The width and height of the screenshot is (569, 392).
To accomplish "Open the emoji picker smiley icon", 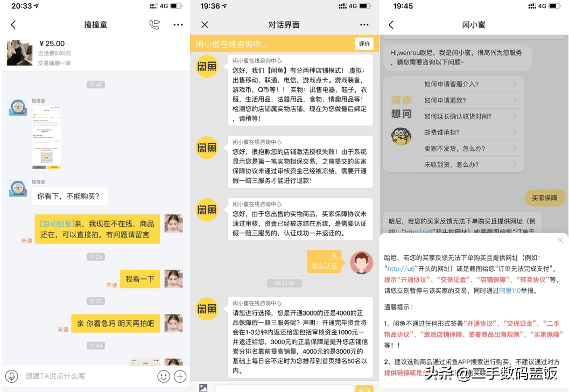I will pos(164,376).
